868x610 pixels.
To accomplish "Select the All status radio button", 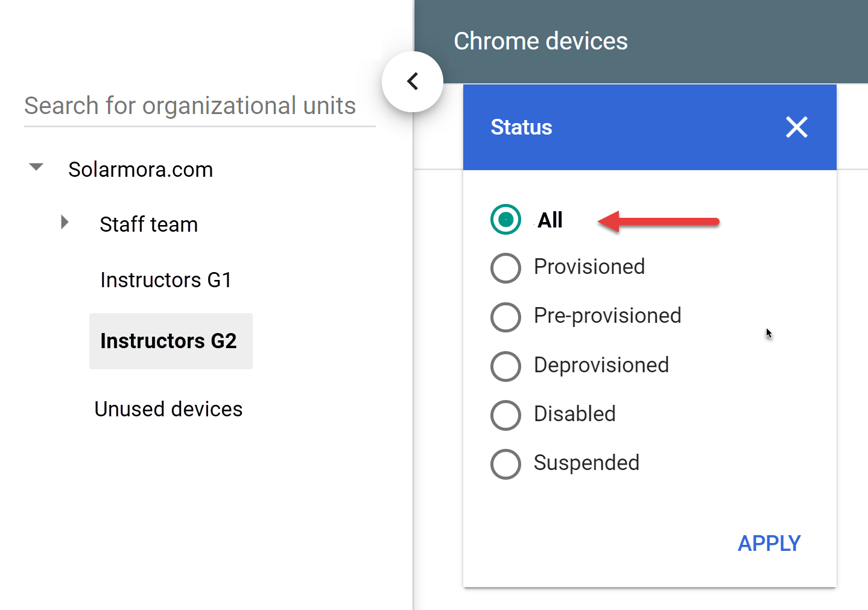I will (x=505, y=220).
